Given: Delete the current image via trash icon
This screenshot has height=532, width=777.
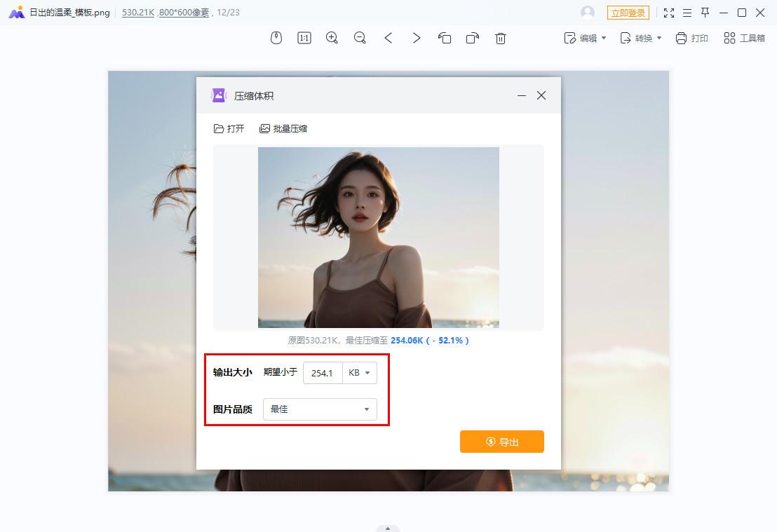Looking at the screenshot, I should click(500, 38).
